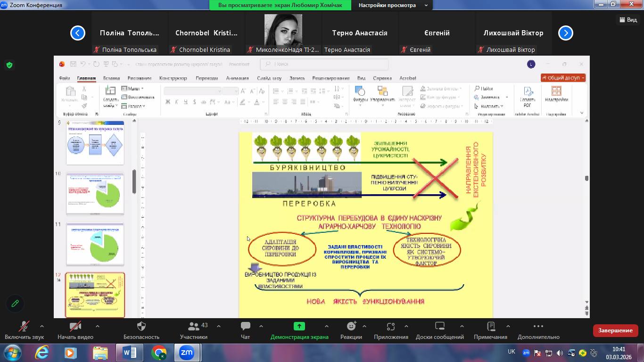
Task: Open the Реакции emoji icon
Action: (351, 327)
